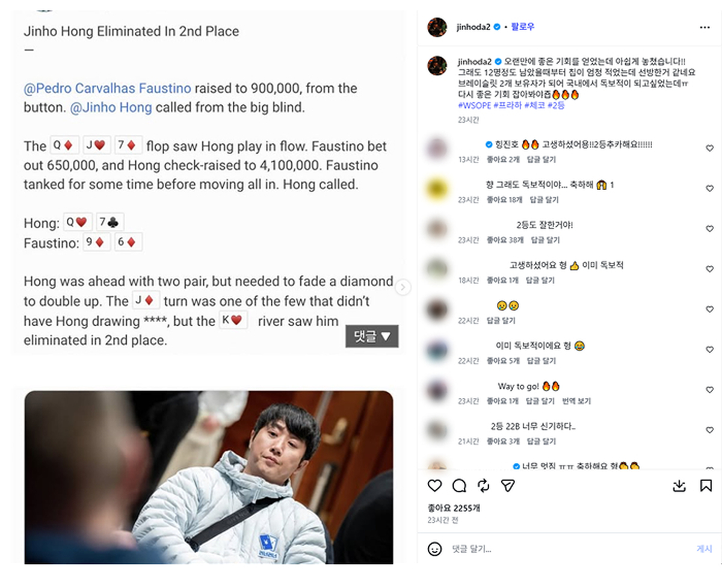Viewport: 722px width, 588px height.
Task: Like the 'Way to go!' comment
Action: pos(709,389)
